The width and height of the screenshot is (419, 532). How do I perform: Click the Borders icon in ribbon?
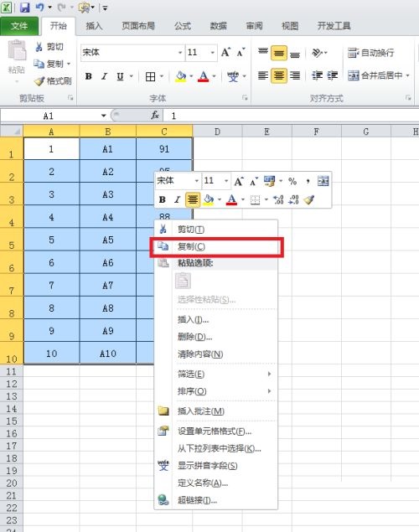150,77
